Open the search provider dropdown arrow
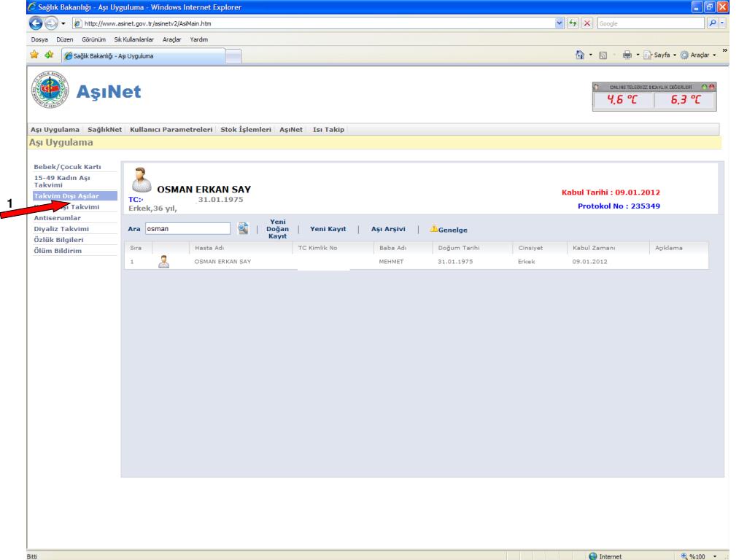Image resolution: width=747 pixels, height=560 pixels. point(722,23)
